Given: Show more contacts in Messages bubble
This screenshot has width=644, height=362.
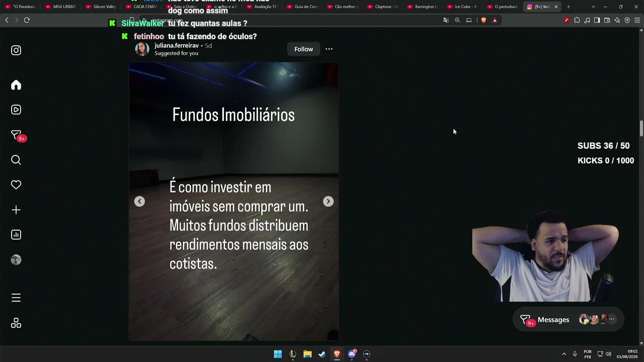Looking at the screenshot, I should (612, 319).
